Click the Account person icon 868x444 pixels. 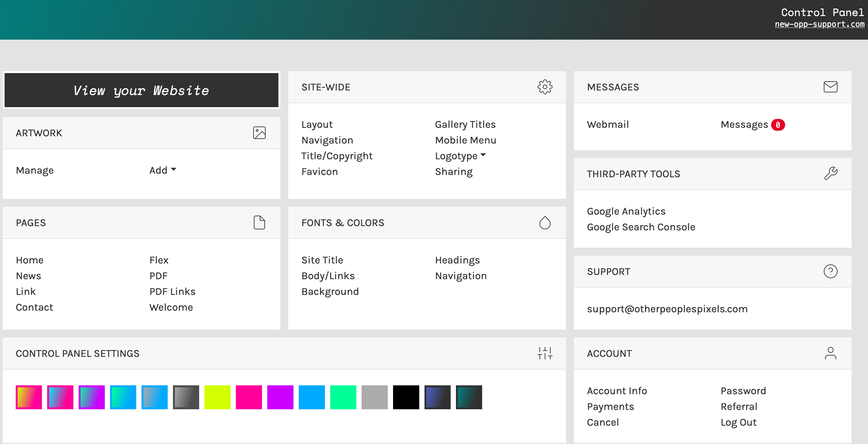click(830, 353)
